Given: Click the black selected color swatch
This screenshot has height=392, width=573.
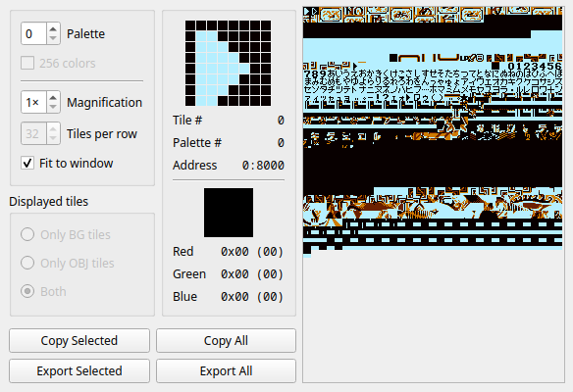Looking at the screenshot, I should coord(229,213).
